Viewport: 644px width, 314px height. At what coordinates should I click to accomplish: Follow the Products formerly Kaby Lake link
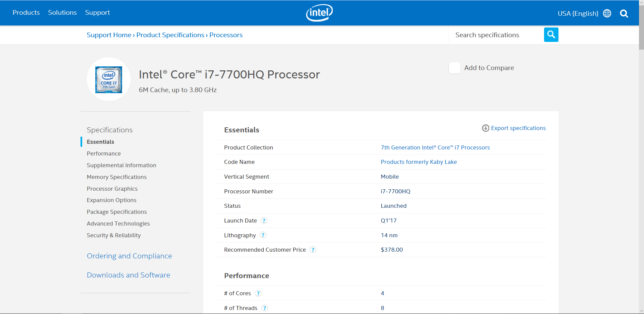pos(419,162)
